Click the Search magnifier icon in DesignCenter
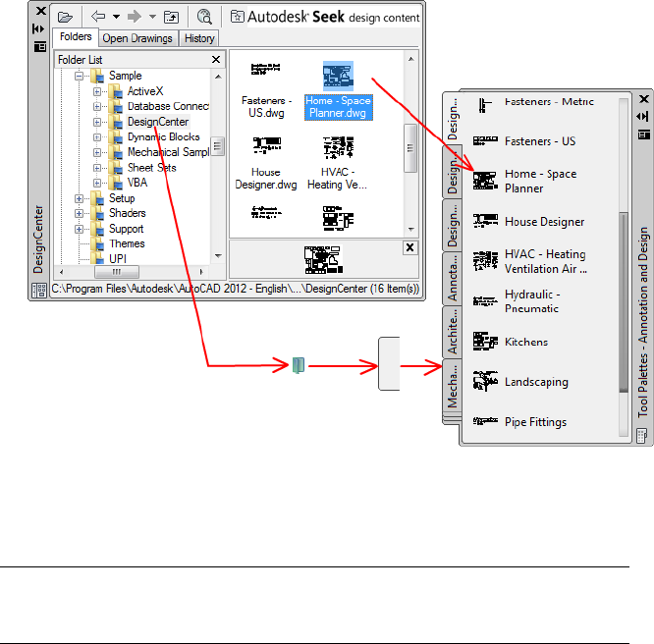The image size is (654, 644). click(204, 17)
